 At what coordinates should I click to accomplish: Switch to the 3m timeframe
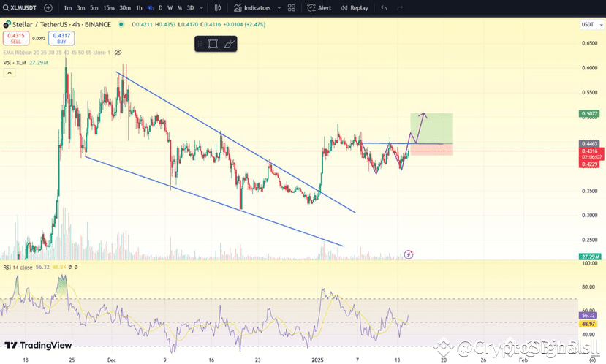pos(80,8)
